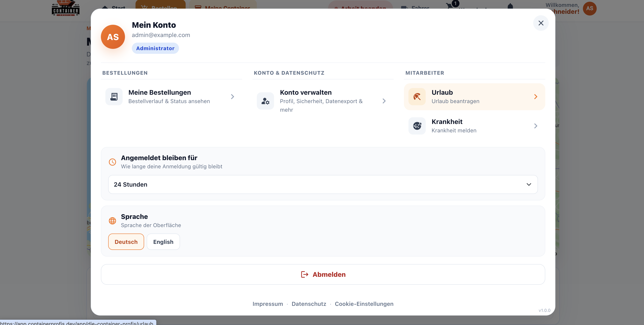Click the sick face Krankheit icon
This screenshot has width=644, height=325.
(x=417, y=126)
